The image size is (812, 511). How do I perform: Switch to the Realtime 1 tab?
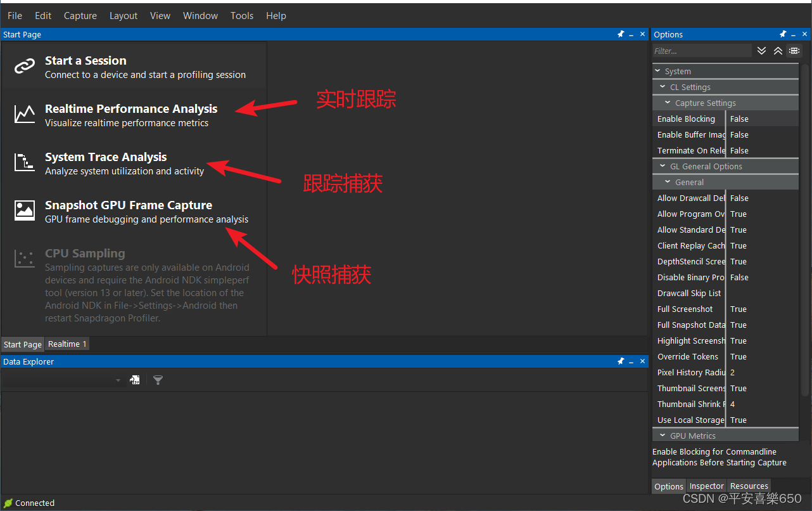pyautogui.click(x=67, y=344)
